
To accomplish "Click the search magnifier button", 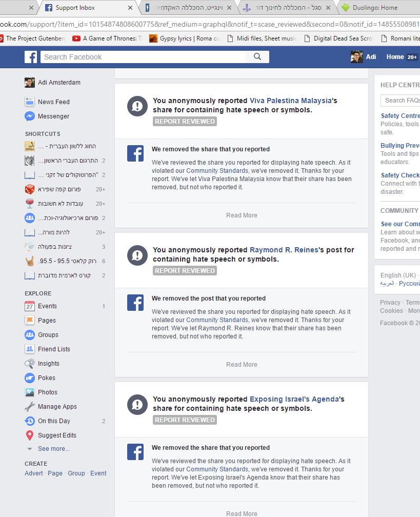I will tap(257, 57).
